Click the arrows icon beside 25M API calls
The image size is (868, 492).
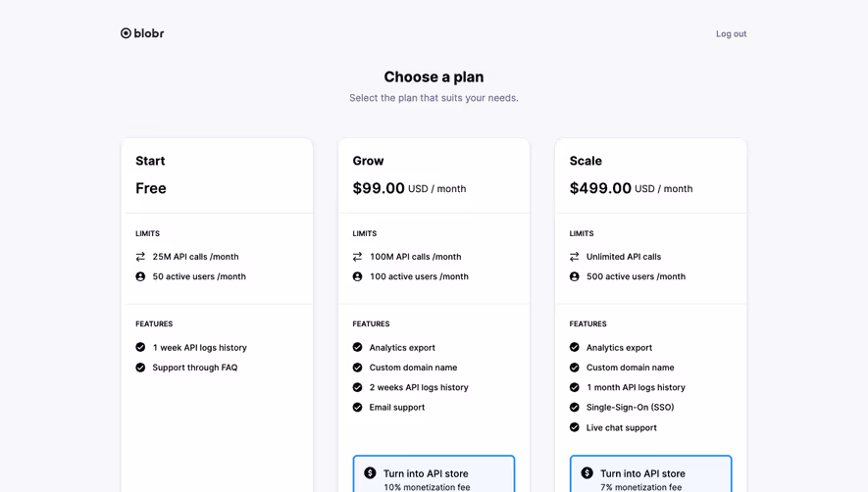pyautogui.click(x=140, y=257)
